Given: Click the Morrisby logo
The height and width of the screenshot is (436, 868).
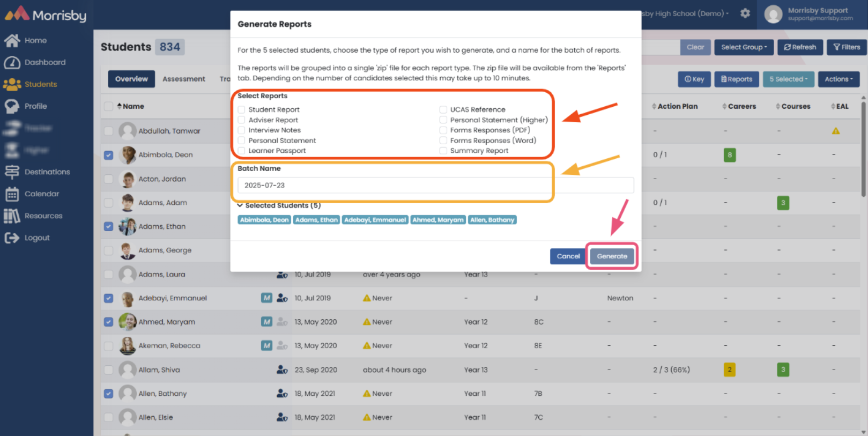Looking at the screenshot, I should (46, 14).
